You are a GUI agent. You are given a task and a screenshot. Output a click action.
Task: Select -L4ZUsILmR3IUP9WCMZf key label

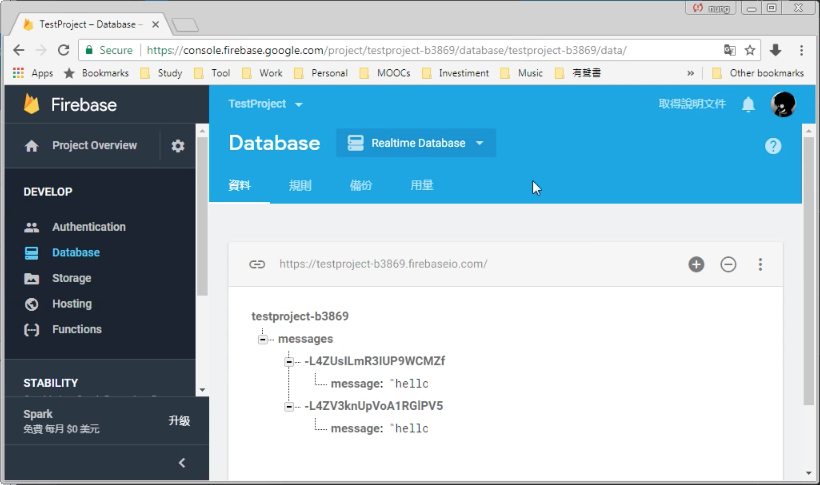(374, 361)
